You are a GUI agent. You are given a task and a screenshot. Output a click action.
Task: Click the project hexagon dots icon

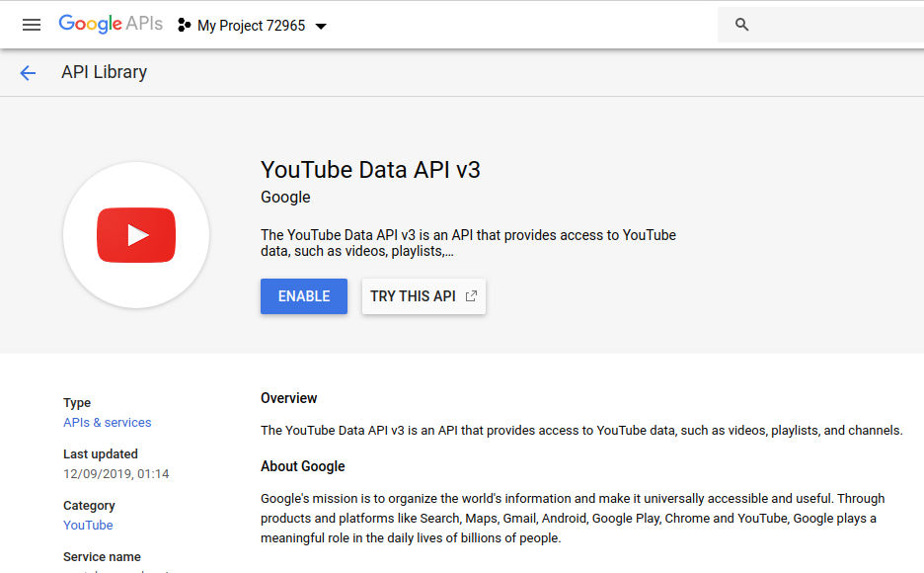[x=184, y=25]
